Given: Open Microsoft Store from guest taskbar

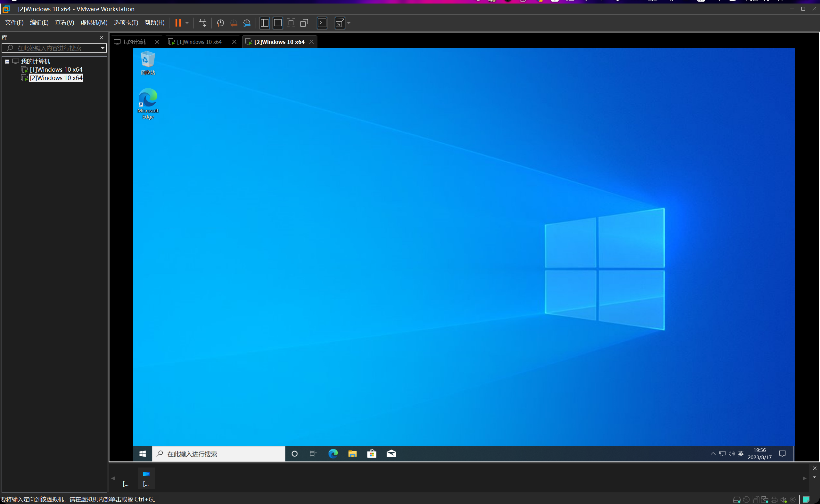Looking at the screenshot, I should point(372,454).
